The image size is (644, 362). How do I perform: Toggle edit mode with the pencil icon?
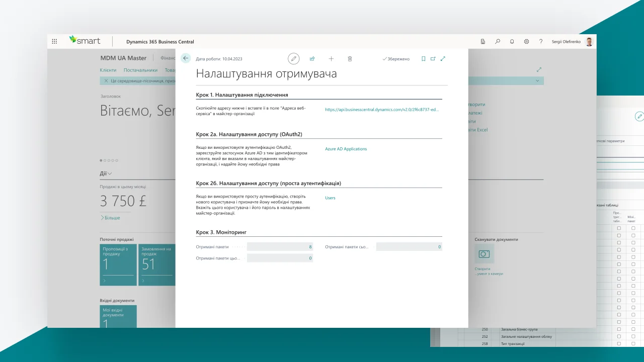coord(294,59)
